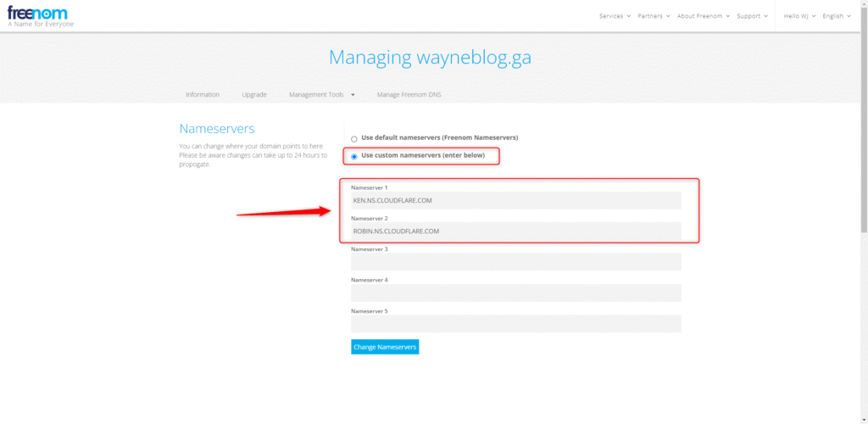Expand the Partners menu
Image resolution: width=868 pixels, height=424 pixels.
[654, 16]
